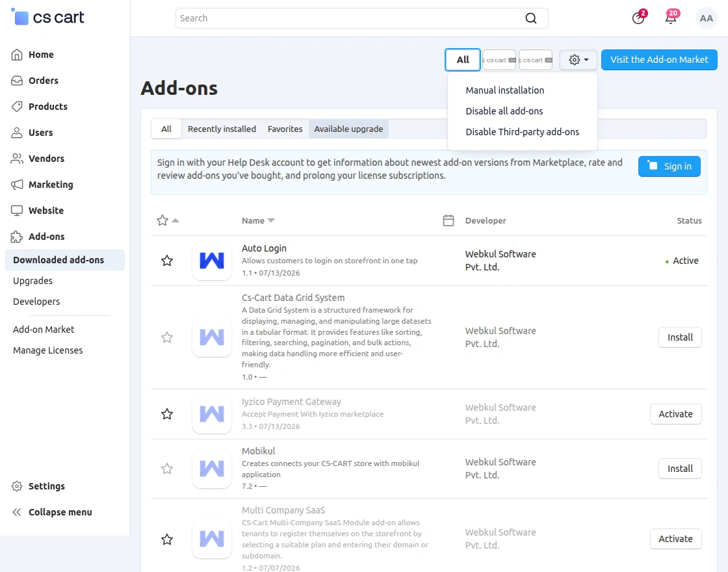This screenshot has height=572, width=728.
Task: Click the cs cart logo
Action: click(47, 17)
